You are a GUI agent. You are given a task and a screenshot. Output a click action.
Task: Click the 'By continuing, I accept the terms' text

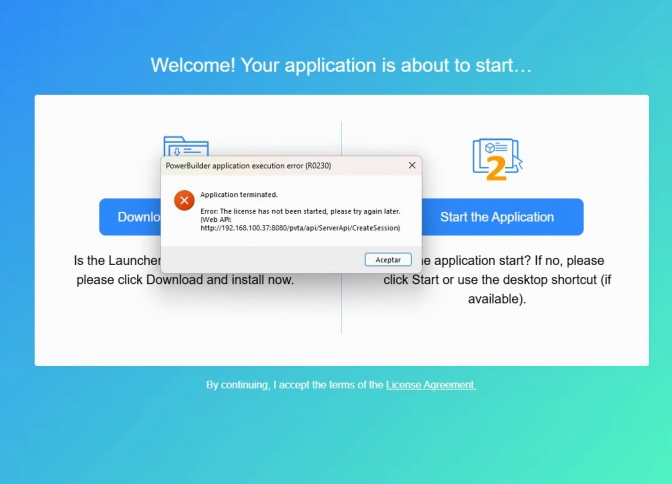pyautogui.click(x=295, y=385)
